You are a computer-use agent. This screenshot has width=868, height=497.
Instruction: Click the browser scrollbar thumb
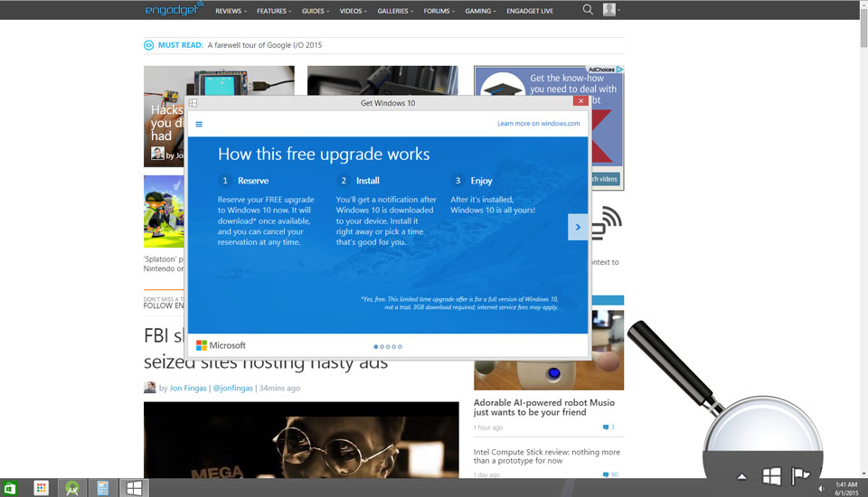863,28
